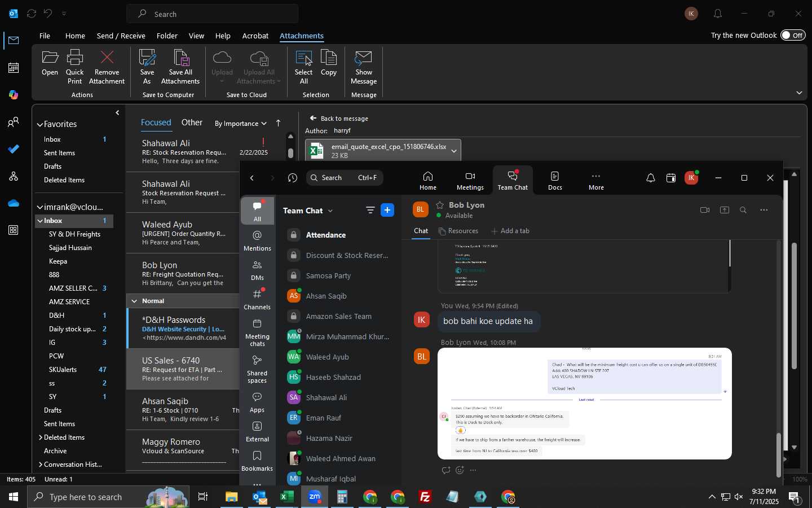
Task: Click Select All in Selection group
Action: point(303,67)
